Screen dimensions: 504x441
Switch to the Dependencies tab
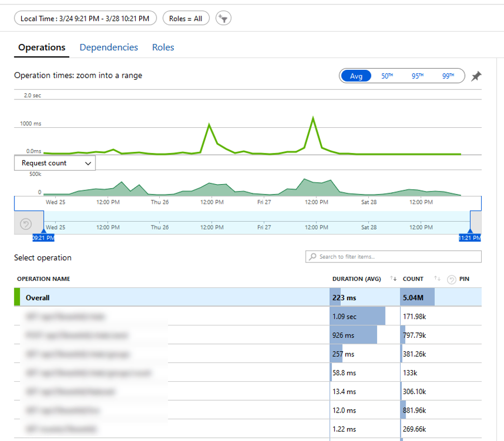(108, 47)
